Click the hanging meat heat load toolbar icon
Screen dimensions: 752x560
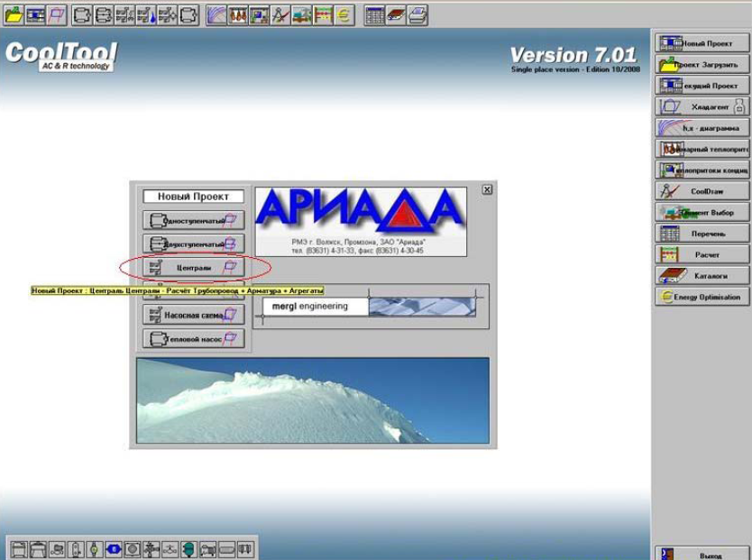click(237, 15)
